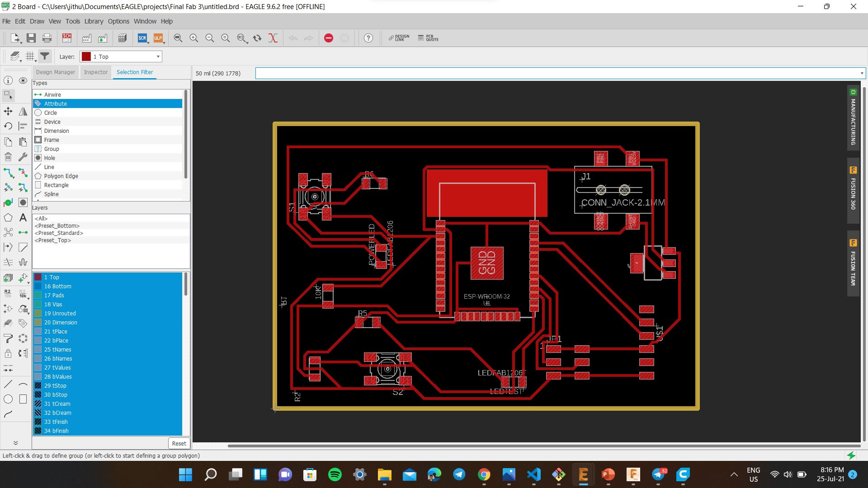Screen dimensions: 868x488
Task: Click the Design Link button
Action: click(x=399, y=38)
